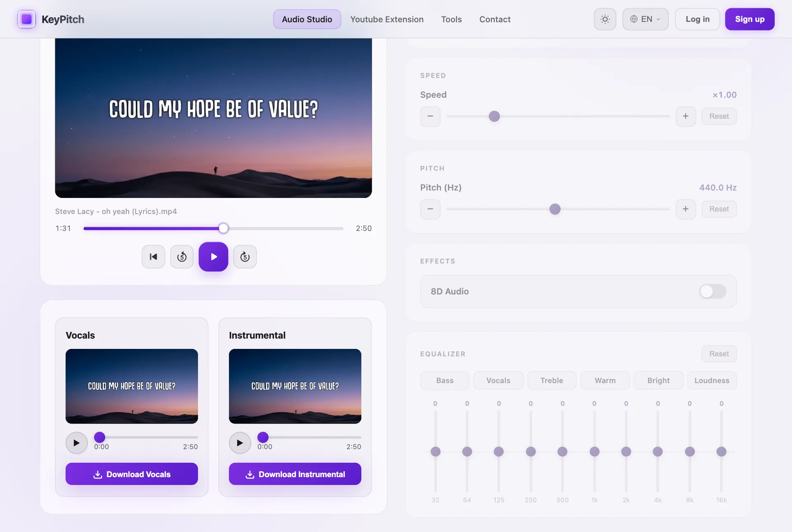Apply the Bright equalizer preset
This screenshot has width=792, height=532.
click(x=658, y=381)
